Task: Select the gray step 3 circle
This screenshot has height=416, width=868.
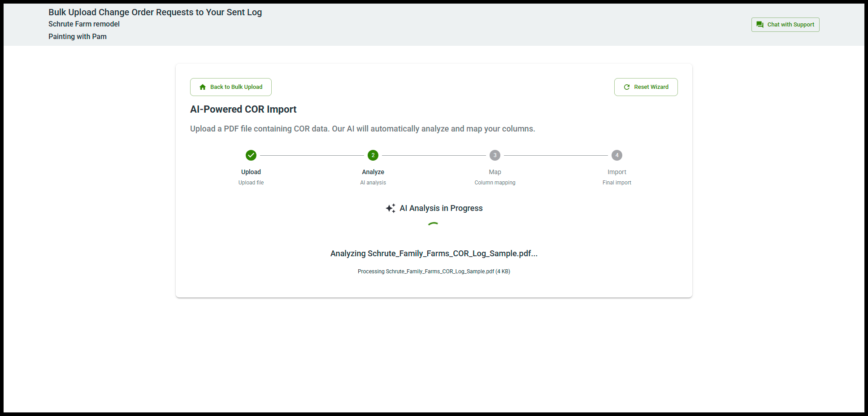Action: (495, 155)
